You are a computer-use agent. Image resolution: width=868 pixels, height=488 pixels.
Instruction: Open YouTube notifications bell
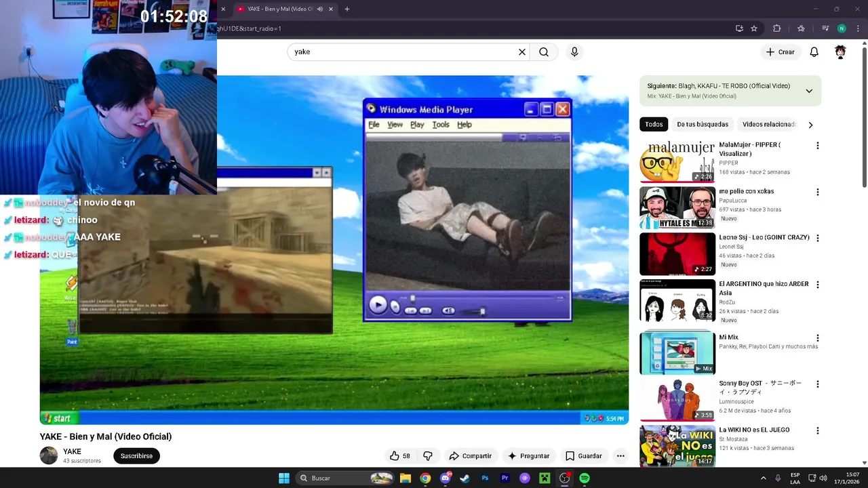(814, 52)
